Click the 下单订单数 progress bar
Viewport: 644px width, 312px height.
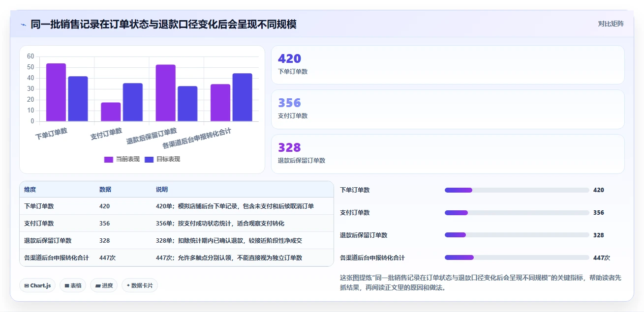point(517,190)
